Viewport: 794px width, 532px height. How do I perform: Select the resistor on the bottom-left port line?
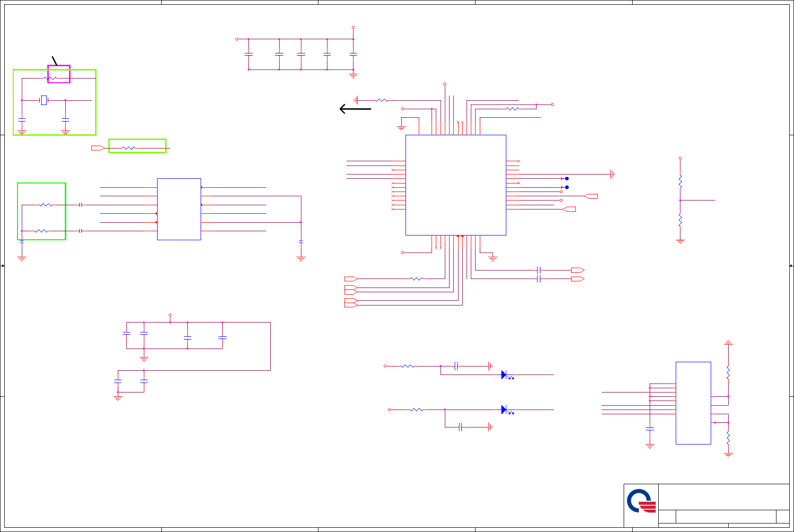pyautogui.click(x=416, y=279)
